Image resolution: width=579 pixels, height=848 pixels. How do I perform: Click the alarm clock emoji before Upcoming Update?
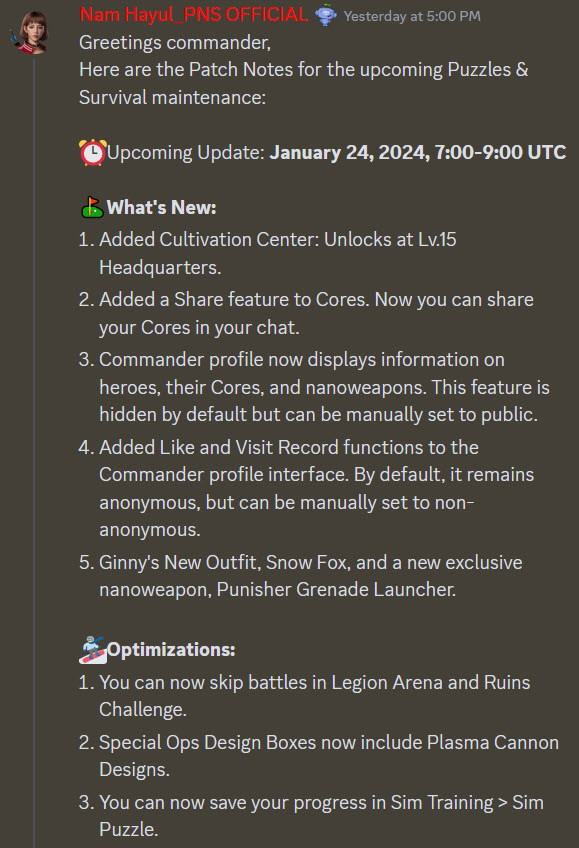pos(92,153)
